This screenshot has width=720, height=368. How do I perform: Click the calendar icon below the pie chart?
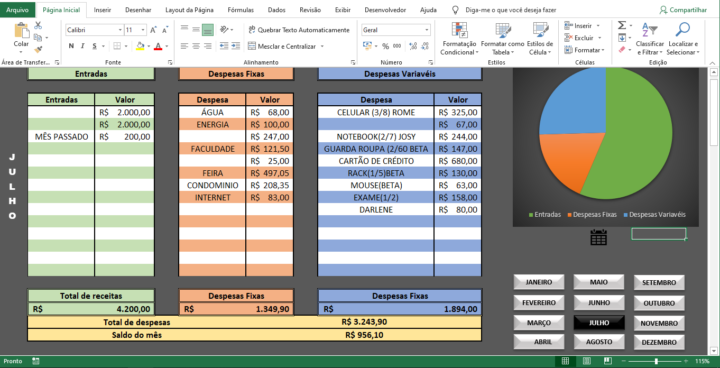(598, 237)
